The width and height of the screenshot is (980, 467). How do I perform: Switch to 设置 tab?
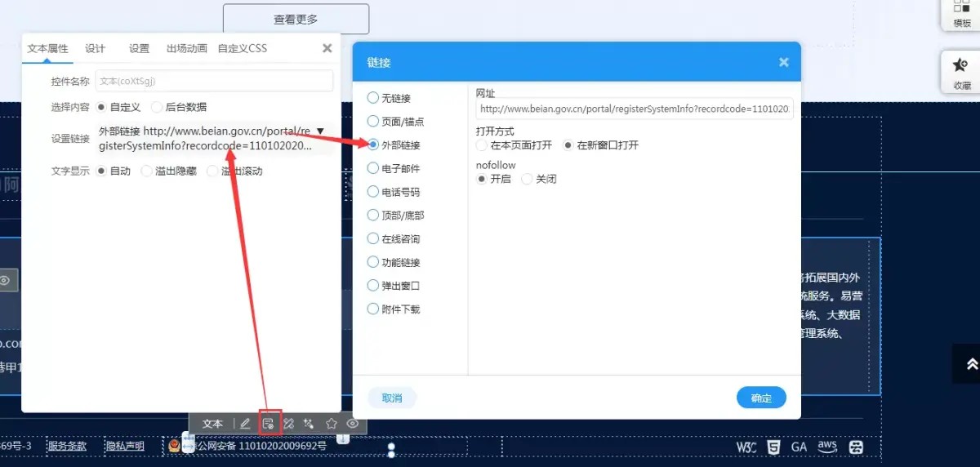point(140,48)
